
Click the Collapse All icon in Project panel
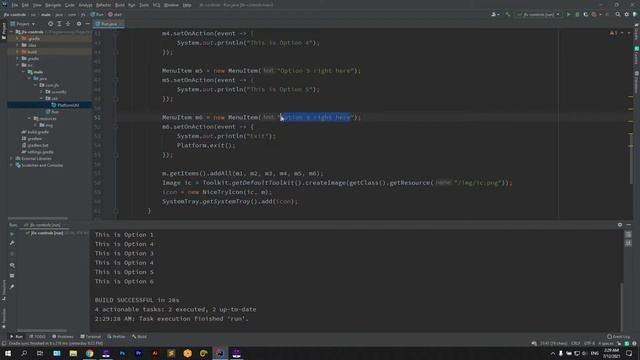tap(68, 24)
